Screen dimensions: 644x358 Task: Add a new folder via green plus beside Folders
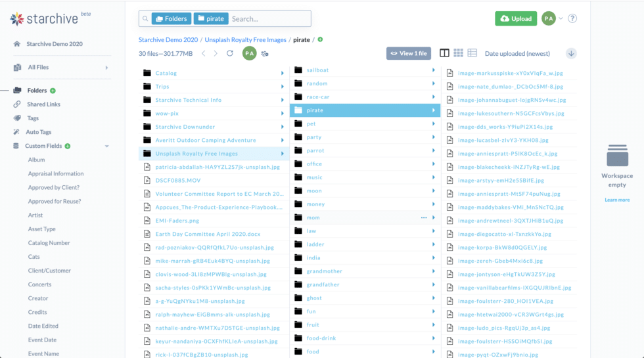coord(53,91)
